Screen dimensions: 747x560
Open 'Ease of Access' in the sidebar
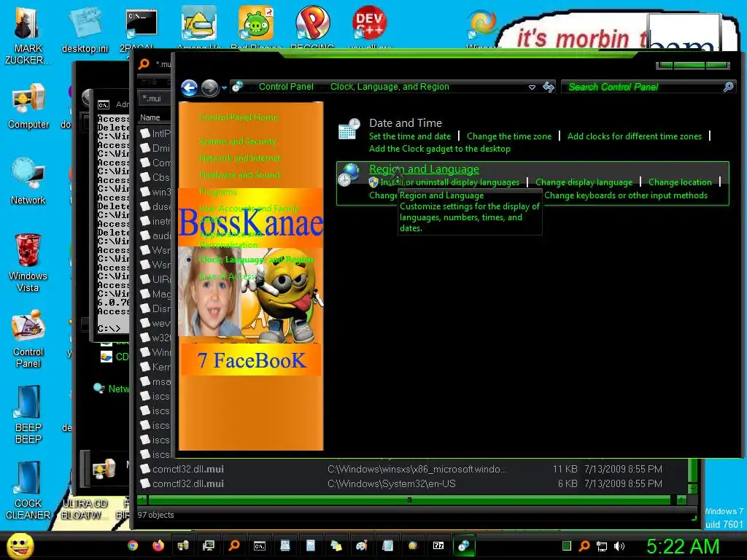228,276
